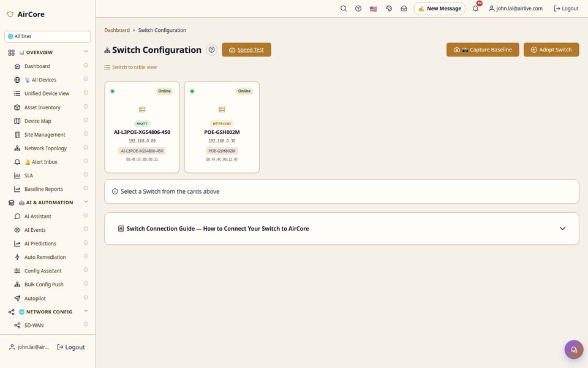
Task: Collapse the NETWORK CONFIG section
Action: coord(86,312)
